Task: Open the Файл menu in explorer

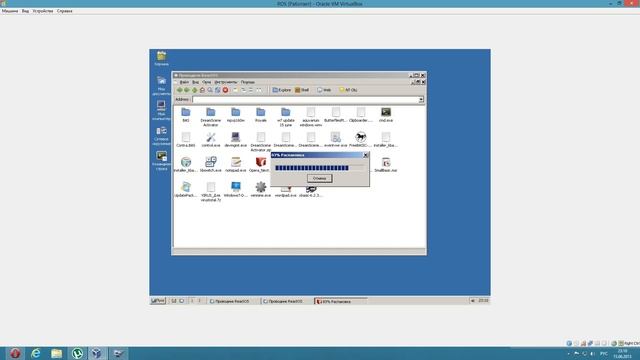Action: pyautogui.click(x=184, y=82)
